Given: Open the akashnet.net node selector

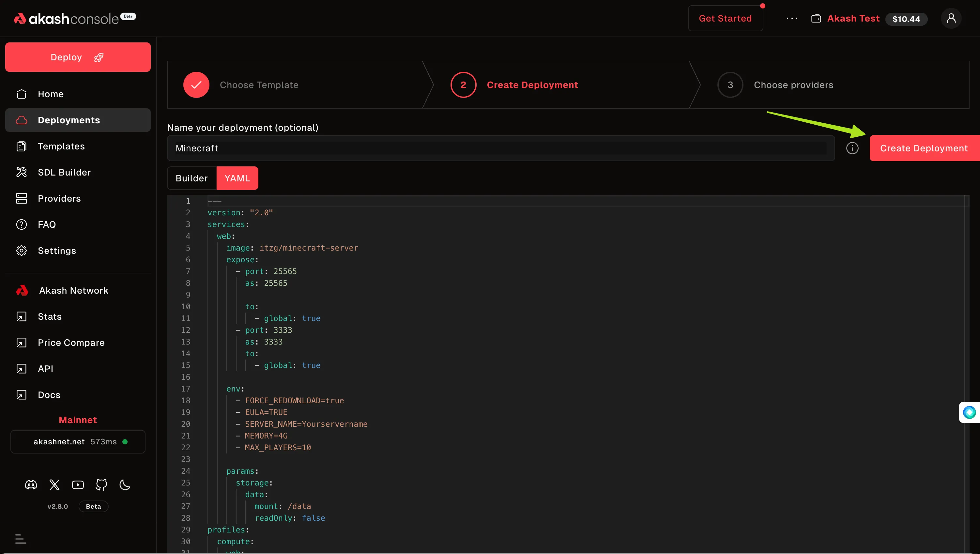Looking at the screenshot, I should (x=78, y=441).
